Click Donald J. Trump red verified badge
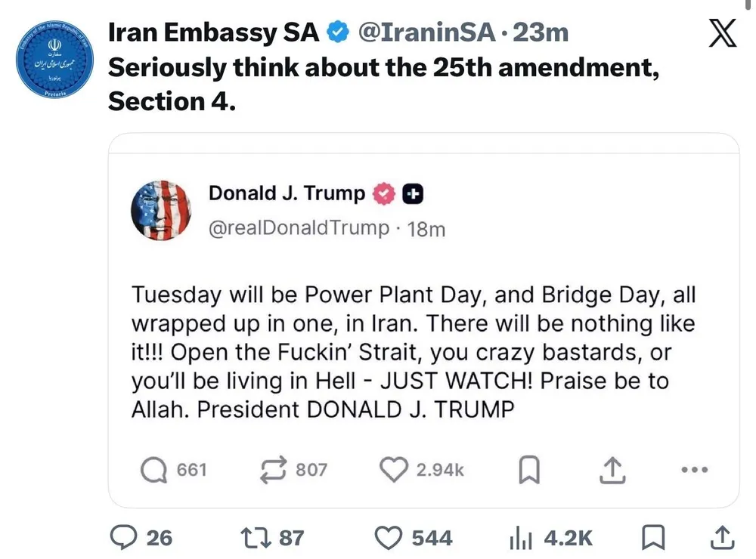This screenshot has width=756, height=559. (385, 193)
